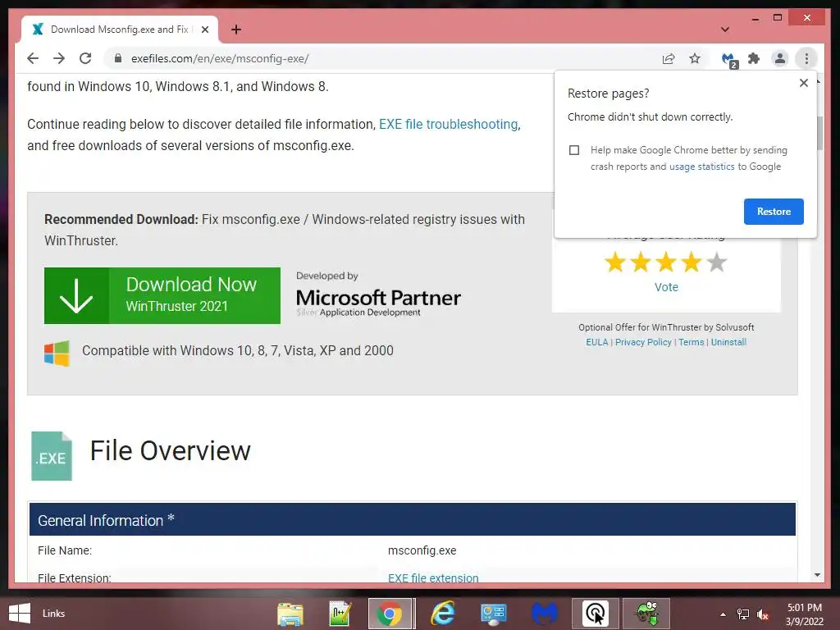Rate with the first star

point(615,262)
